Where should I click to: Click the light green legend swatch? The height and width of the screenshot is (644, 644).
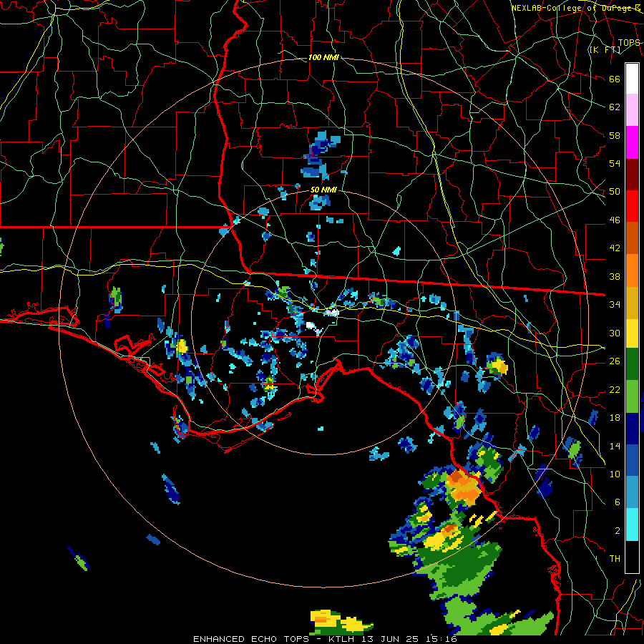pos(632,396)
